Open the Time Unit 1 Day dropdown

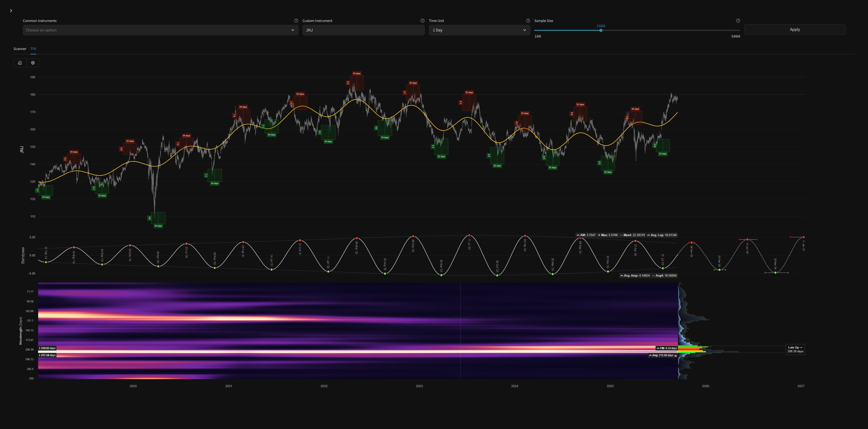479,30
